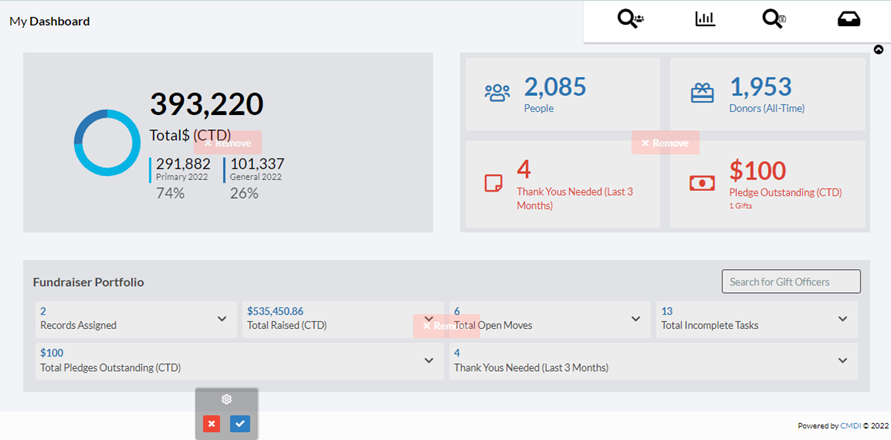
Task: Click the Donors gift box icon
Action: 702,93
